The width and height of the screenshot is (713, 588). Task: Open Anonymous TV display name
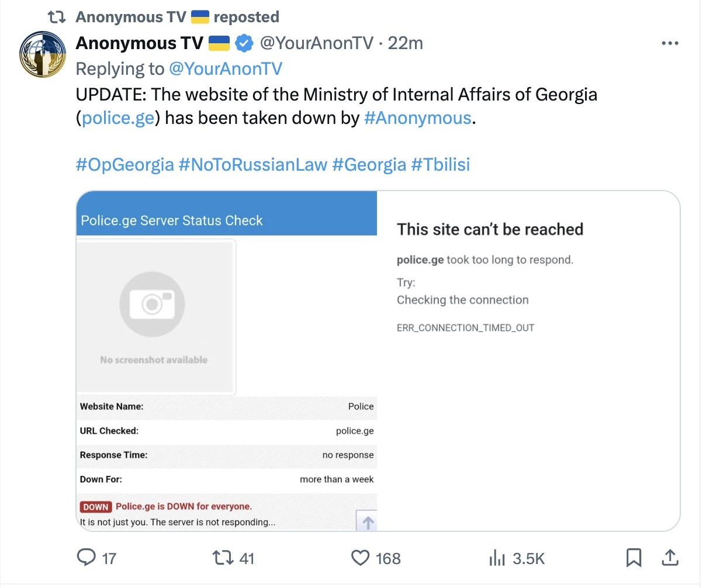coord(140,43)
